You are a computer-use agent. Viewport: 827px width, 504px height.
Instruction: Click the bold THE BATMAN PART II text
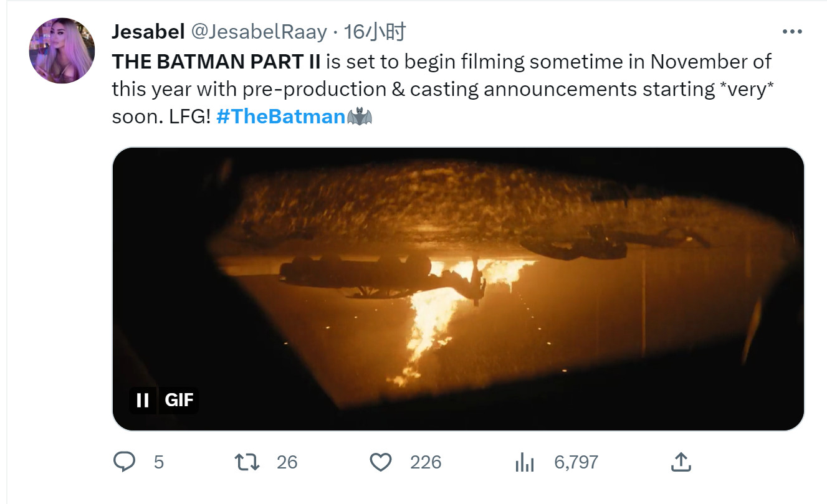(216, 62)
